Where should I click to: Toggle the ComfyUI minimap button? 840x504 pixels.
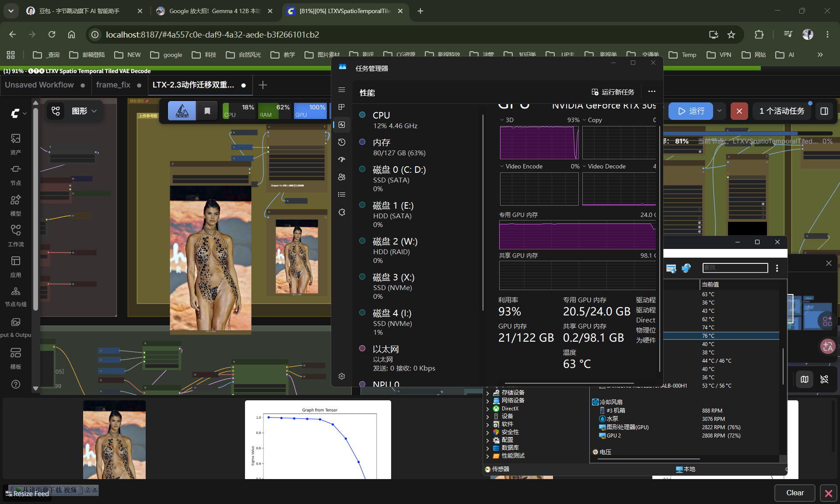tap(805, 379)
